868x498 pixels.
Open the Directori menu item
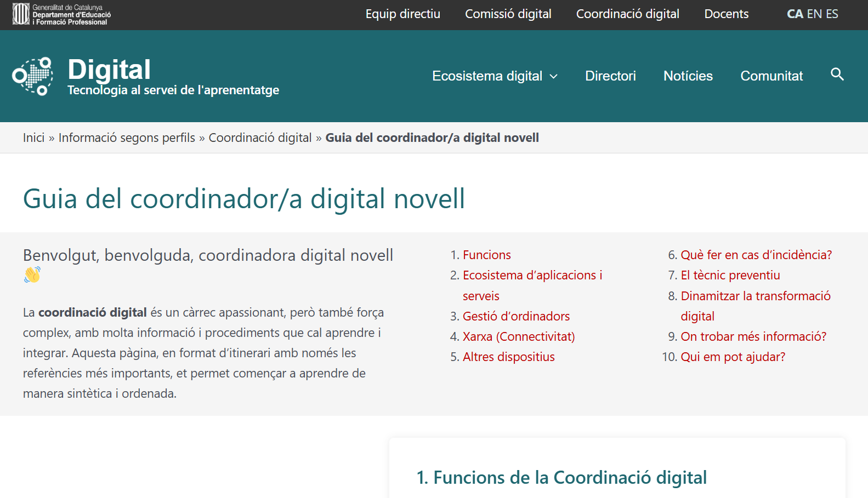coord(610,76)
